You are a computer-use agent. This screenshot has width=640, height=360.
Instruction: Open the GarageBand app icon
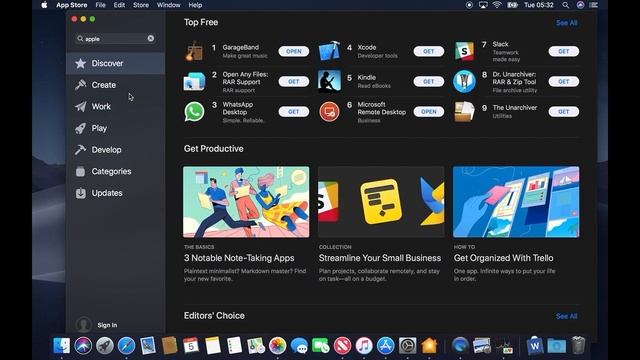point(194,51)
